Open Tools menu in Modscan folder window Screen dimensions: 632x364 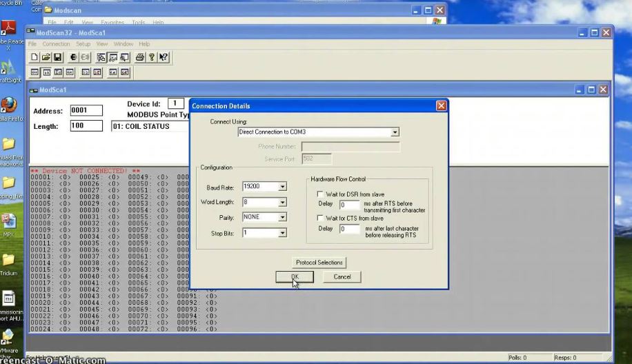click(138, 22)
